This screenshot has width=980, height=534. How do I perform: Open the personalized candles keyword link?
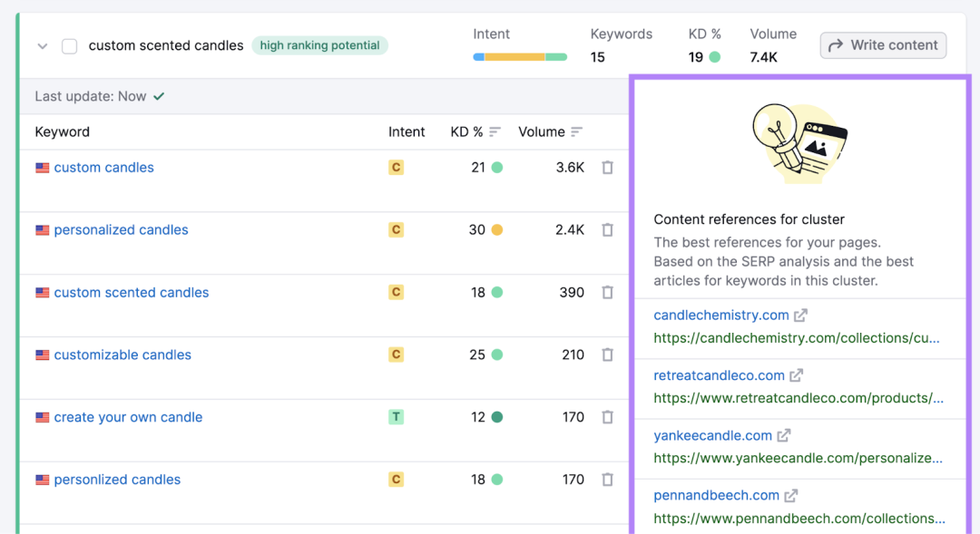pyautogui.click(x=121, y=230)
